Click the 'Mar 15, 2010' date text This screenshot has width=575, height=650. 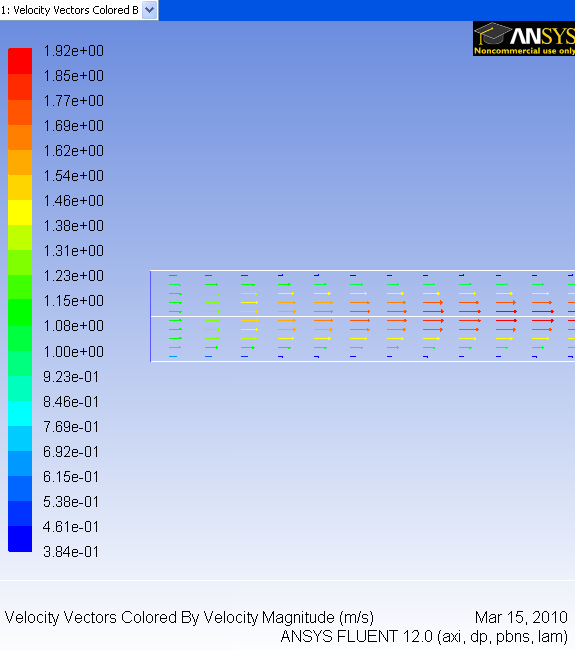pos(521,618)
